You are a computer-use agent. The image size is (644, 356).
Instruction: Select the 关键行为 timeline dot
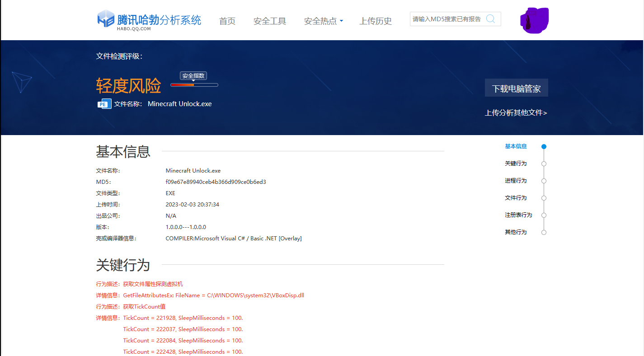coord(544,164)
